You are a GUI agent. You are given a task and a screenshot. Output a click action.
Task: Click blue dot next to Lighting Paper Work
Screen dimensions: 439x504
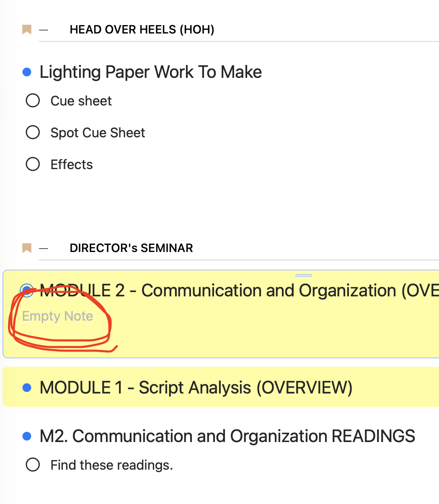27,72
